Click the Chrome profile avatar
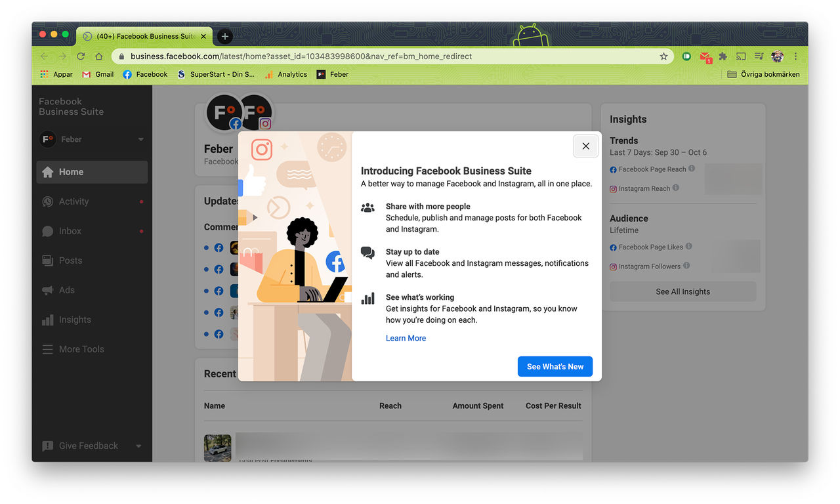 tap(777, 56)
